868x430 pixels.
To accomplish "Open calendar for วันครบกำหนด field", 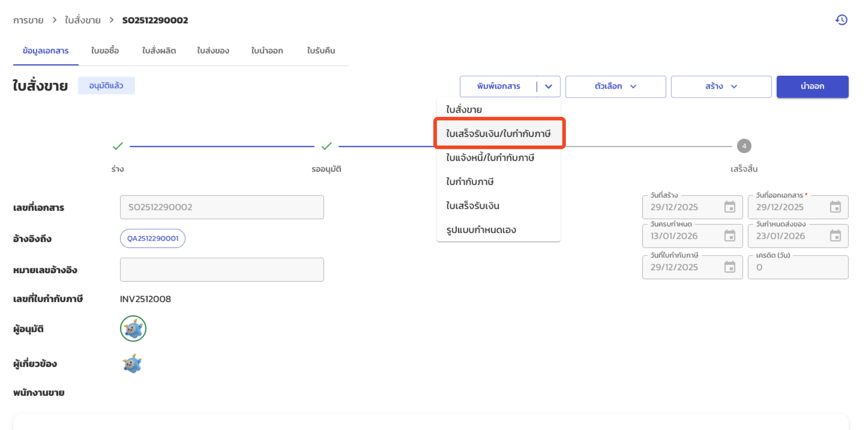I will [730, 236].
